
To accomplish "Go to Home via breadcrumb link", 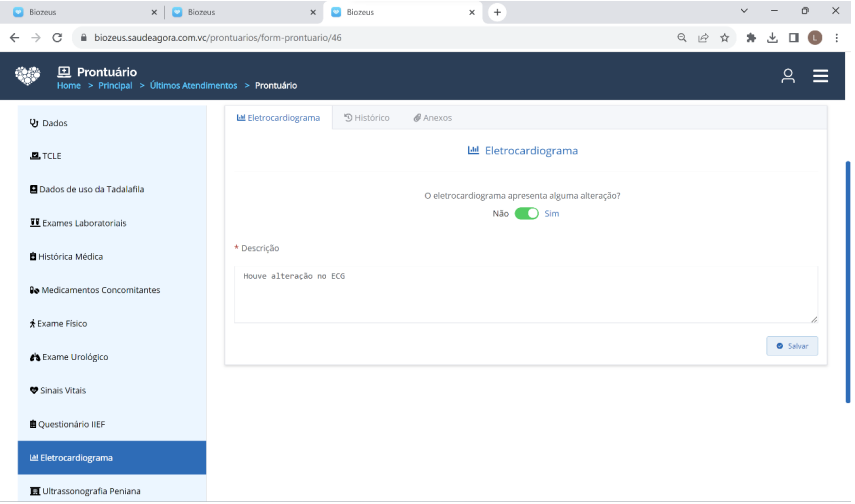I will 68,86.
